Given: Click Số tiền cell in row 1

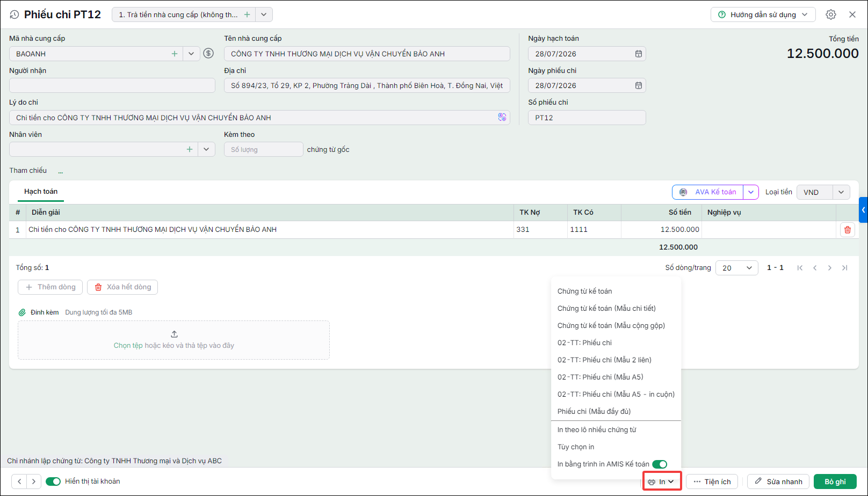Looking at the screenshot, I should (662, 230).
